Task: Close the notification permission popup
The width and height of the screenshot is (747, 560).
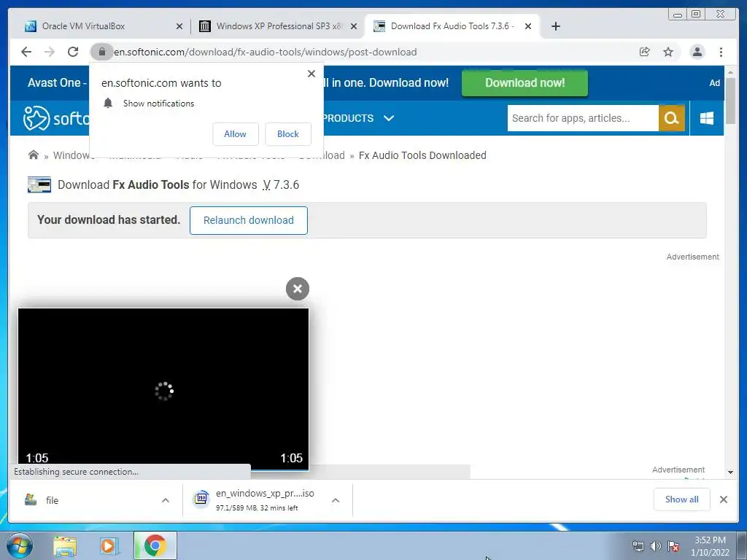Action: point(311,74)
